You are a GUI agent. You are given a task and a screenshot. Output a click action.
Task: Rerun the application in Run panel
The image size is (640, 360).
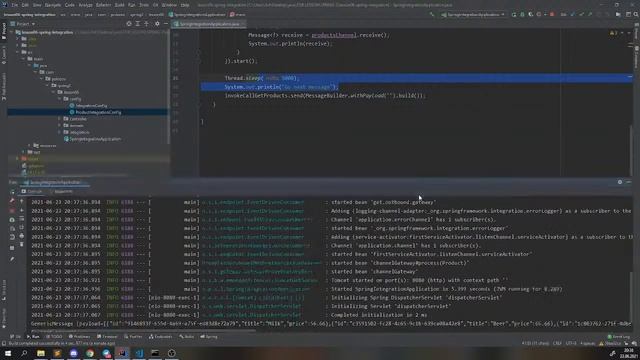(x=12, y=191)
